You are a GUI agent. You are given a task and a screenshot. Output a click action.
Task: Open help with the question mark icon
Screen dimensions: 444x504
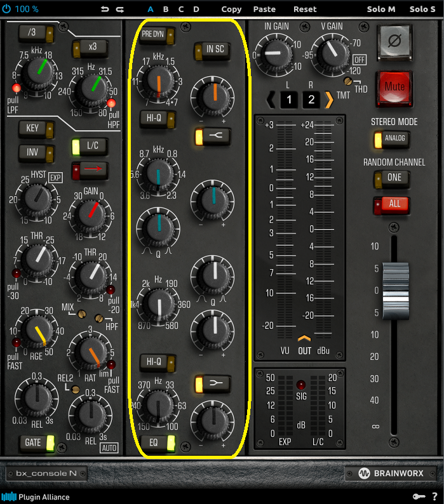coord(434,496)
